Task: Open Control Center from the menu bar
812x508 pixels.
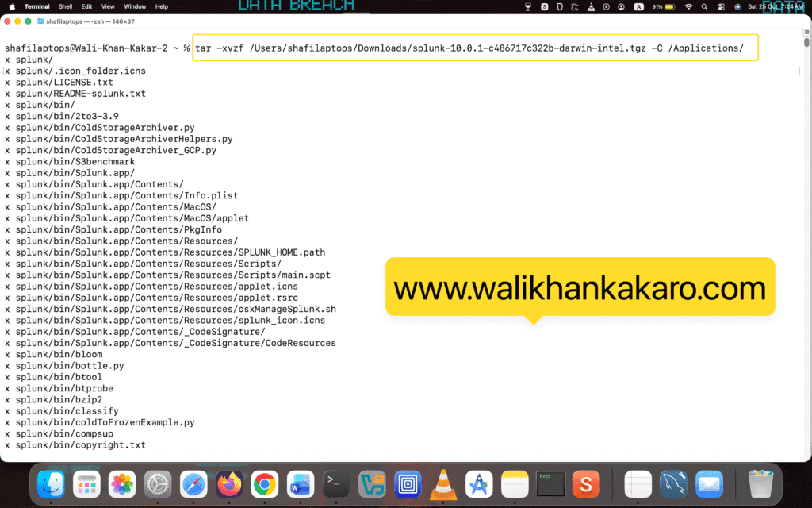Action: point(722,6)
